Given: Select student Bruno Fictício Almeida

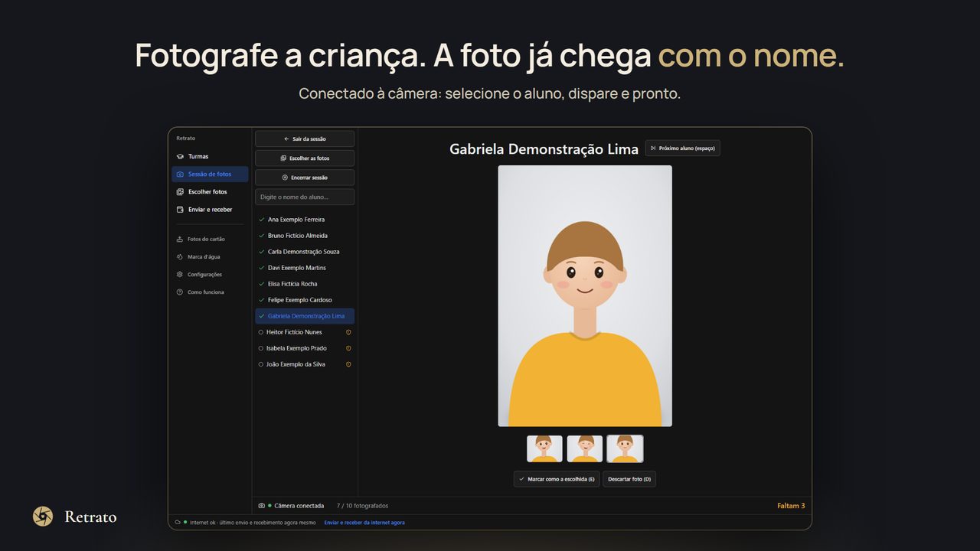Looking at the screenshot, I should pos(305,236).
